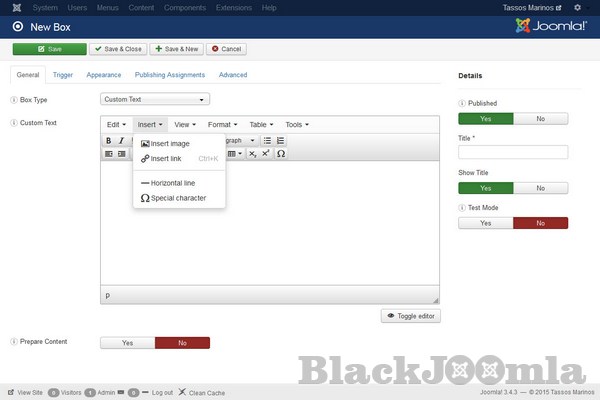Apply subscript formatting
Viewport: 600px width, 400px height.
[x=253, y=154]
